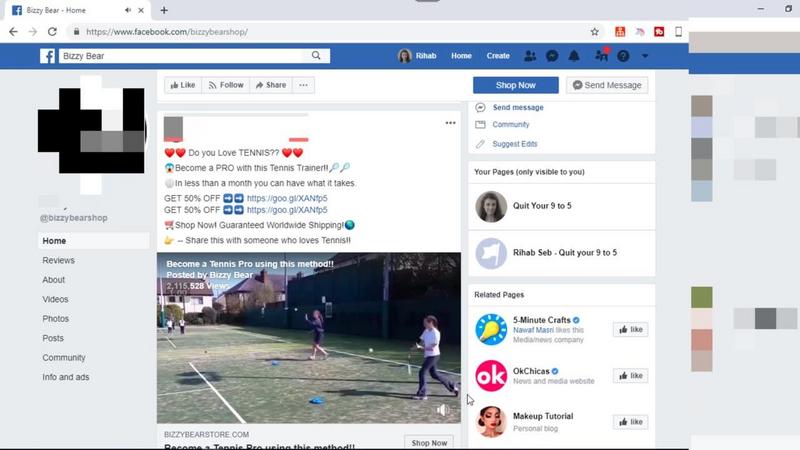Open a new browser tab
Viewport: 800px width, 450px height.
coord(164,10)
